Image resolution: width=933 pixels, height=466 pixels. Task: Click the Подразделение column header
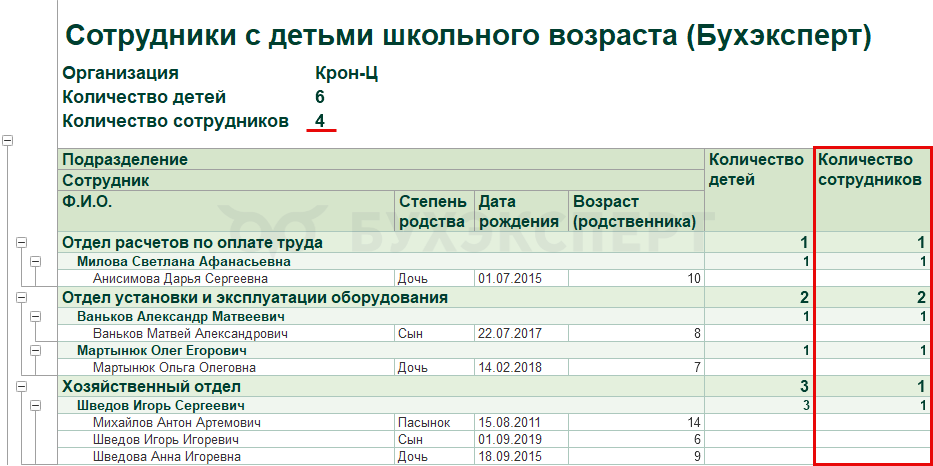381,159
